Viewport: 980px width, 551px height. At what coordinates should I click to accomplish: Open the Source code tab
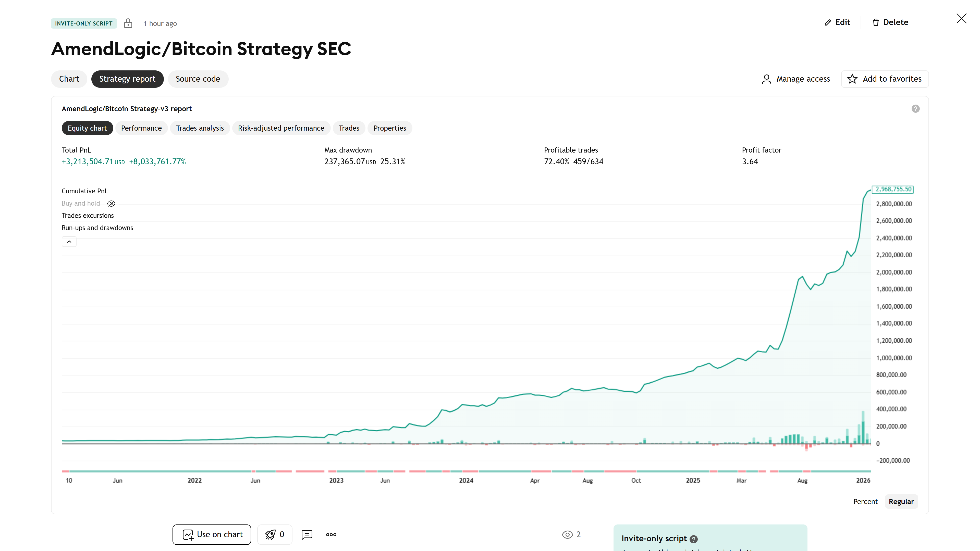pyautogui.click(x=198, y=79)
